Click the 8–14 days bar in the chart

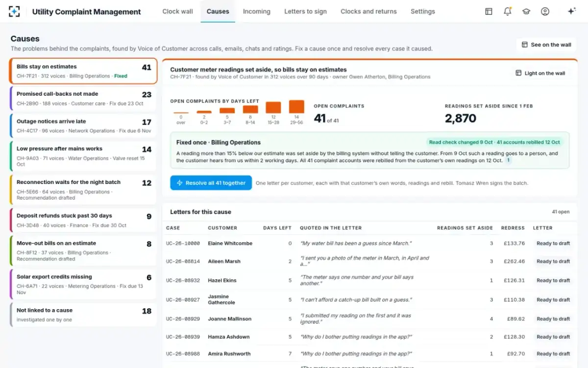tap(250, 109)
